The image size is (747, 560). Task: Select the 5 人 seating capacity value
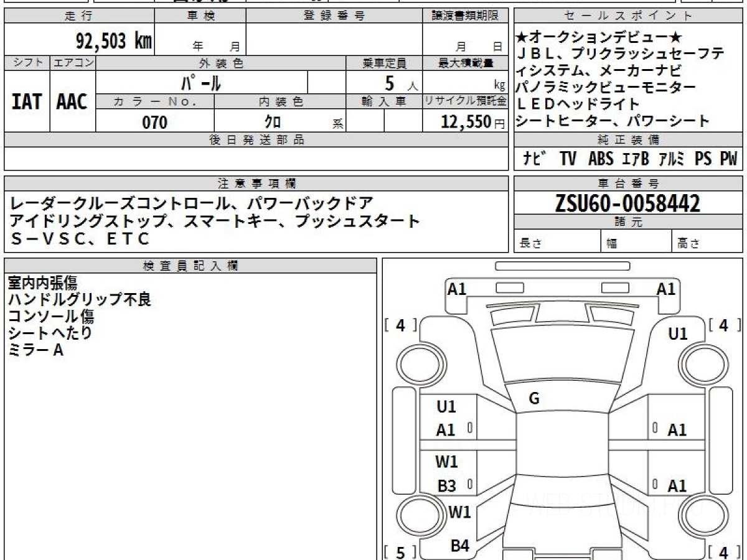click(x=402, y=82)
